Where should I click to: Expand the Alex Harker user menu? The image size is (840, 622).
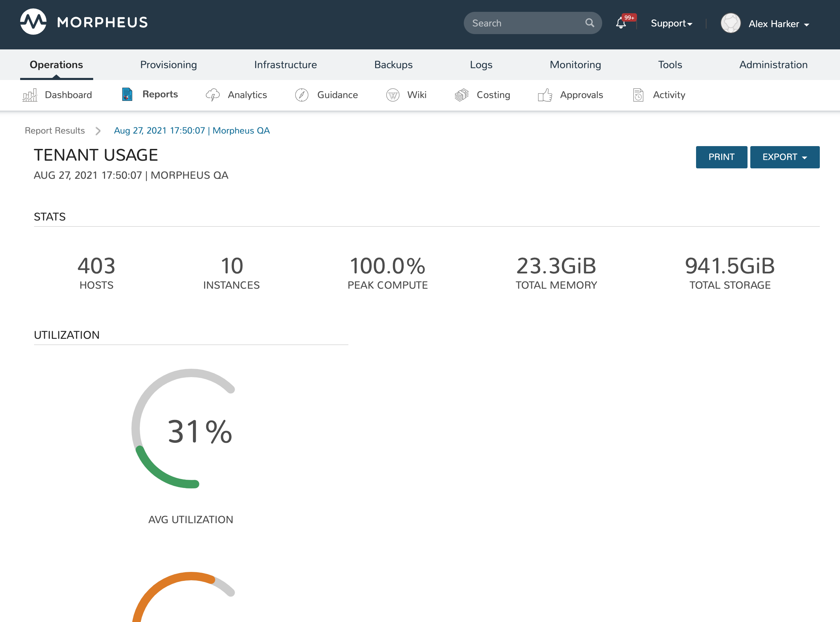tap(779, 24)
